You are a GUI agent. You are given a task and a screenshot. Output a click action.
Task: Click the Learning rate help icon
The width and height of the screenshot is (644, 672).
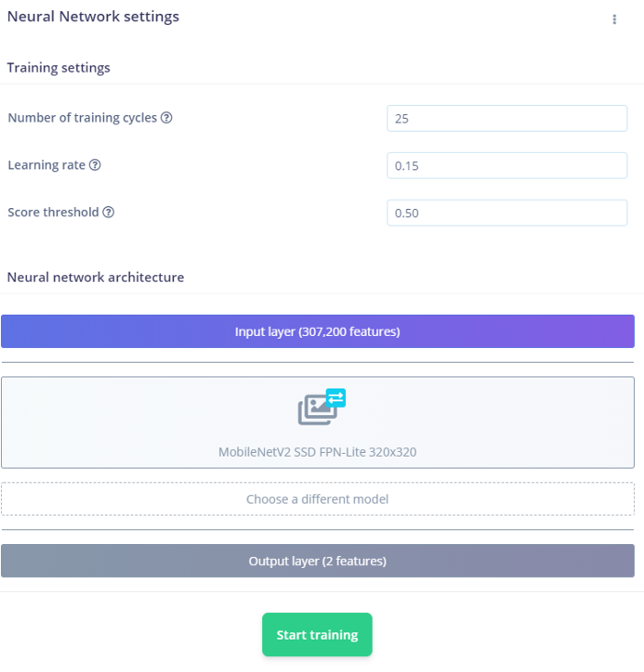[95, 166]
